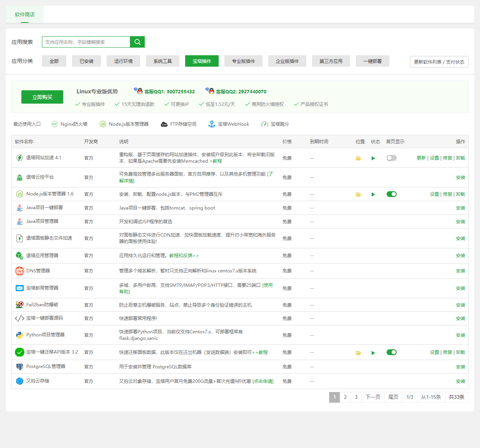Turn off homepage display for 宝塔一键迁移API
The image size is (480, 448).
(391, 352)
